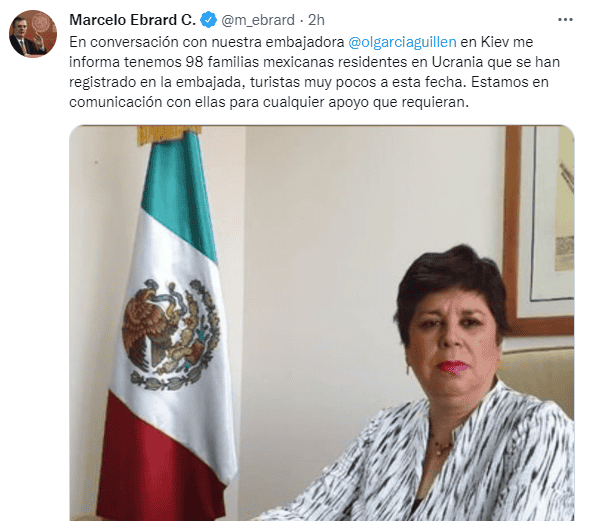The height and width of the screenshot is (521, 589).
Task: Click the blue verified badge
Action: click(208, 20)
